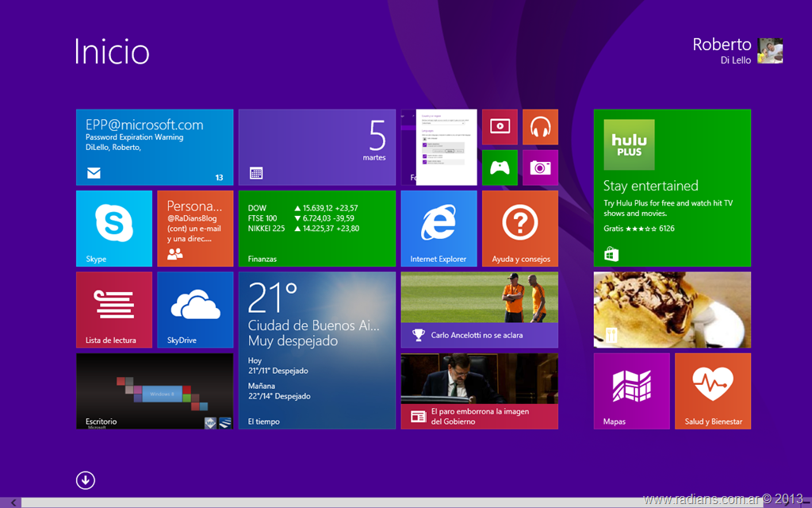The image size is (812, 508).
Task: Open the Skype app tile
Action: (x=114, y=228)
